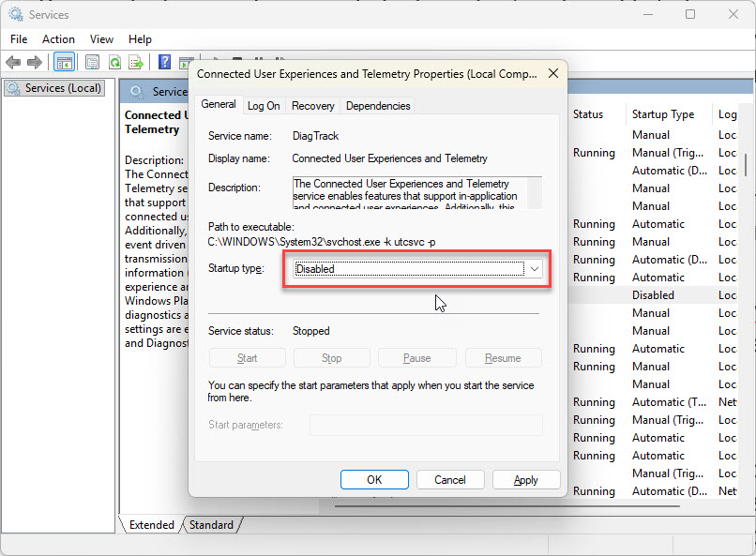Click Cancel in the Properties dialog
Viewport: 756px width, 556px height.
tap(450, 480)
